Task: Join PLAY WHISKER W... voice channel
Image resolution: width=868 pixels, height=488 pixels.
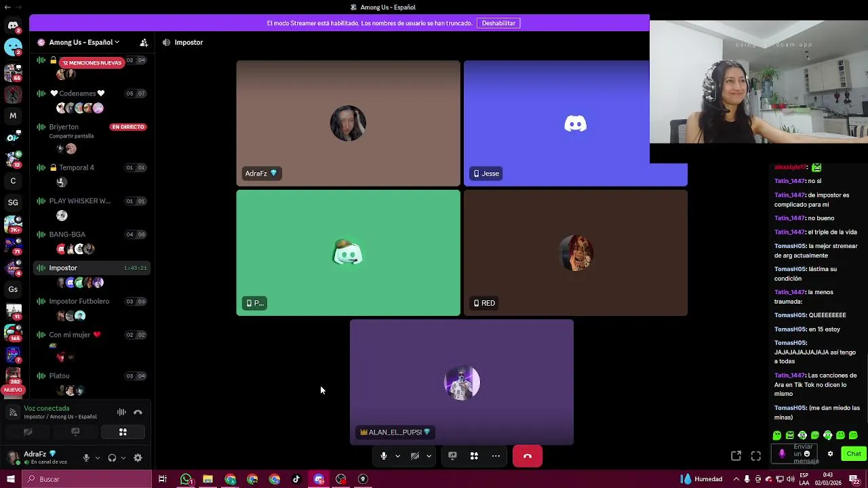Action: click(x=92, y=201)
